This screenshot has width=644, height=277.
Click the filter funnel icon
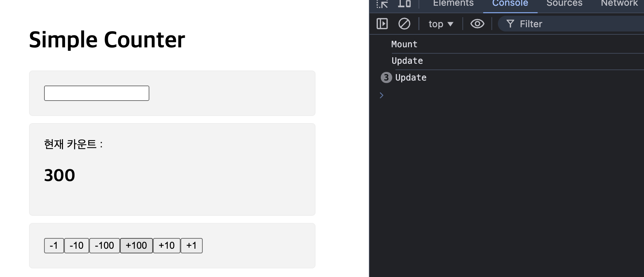(510, 24)
